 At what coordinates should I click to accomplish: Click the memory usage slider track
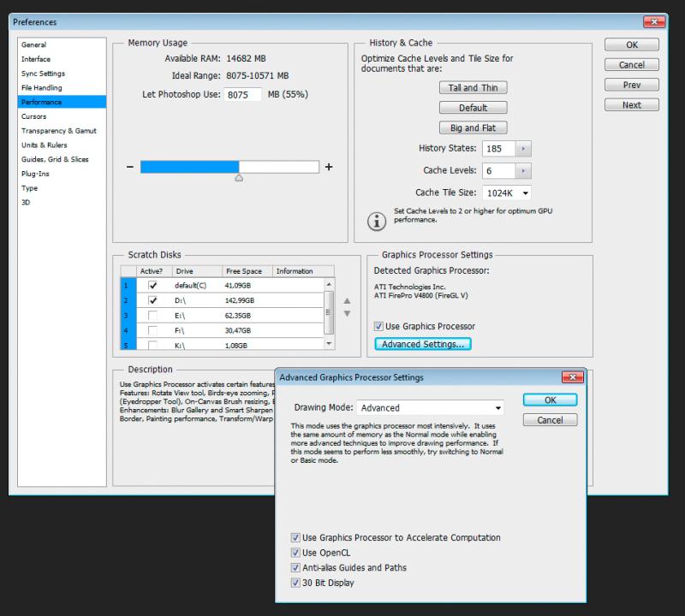point(229,167)
